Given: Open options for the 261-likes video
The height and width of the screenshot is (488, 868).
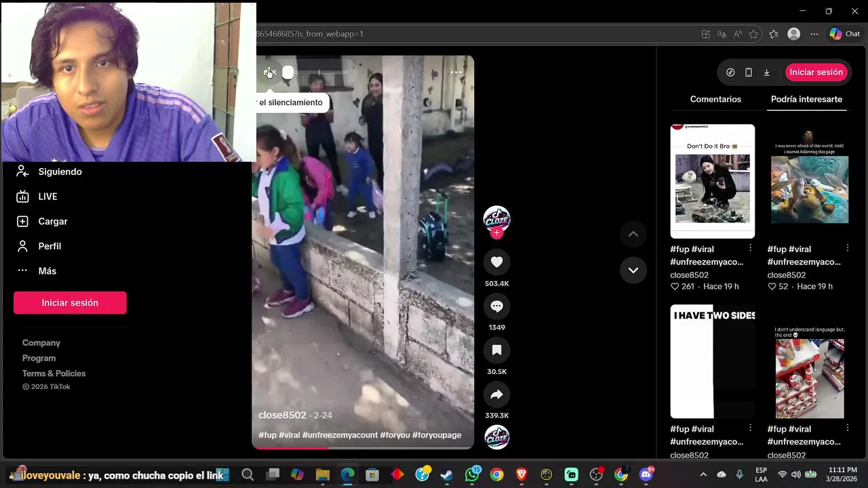Looking at the screenshot, I should coord(750,248).
